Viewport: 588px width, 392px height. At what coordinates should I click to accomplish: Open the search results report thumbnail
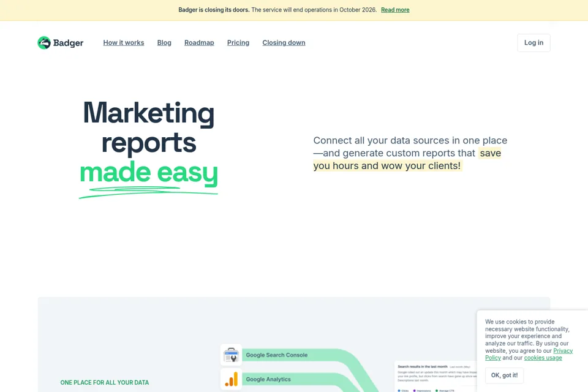(435, 377)
